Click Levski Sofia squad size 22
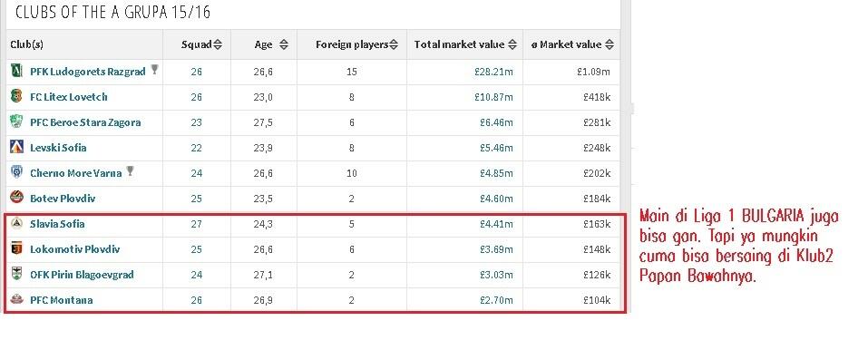The height and width of the screenshot is (340, 868). (x=197, y=148)
